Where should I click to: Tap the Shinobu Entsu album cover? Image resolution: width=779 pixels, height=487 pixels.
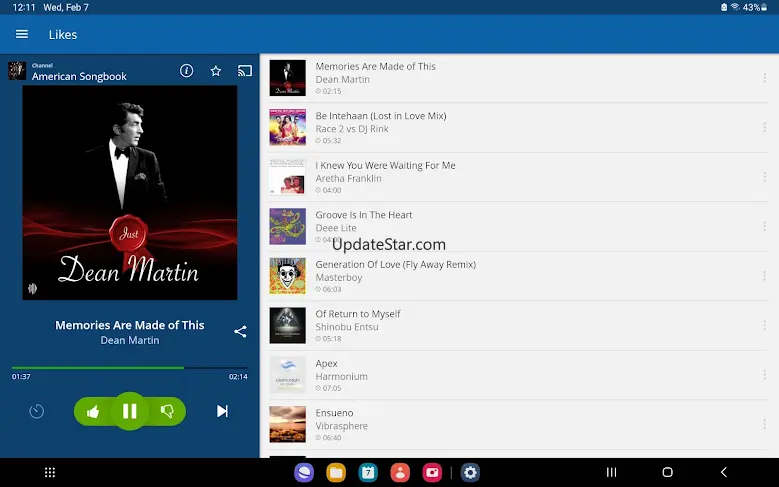tap(288, 325)
